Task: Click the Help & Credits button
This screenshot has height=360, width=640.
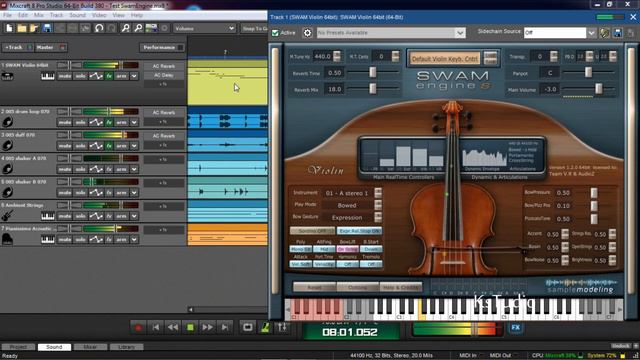Action: (401, 287)
